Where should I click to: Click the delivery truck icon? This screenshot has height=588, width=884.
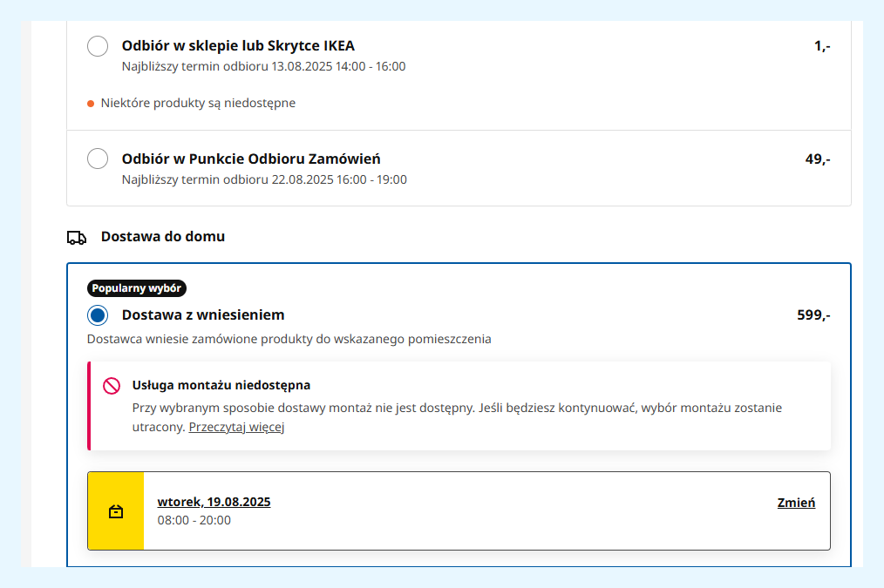(77, 237)
